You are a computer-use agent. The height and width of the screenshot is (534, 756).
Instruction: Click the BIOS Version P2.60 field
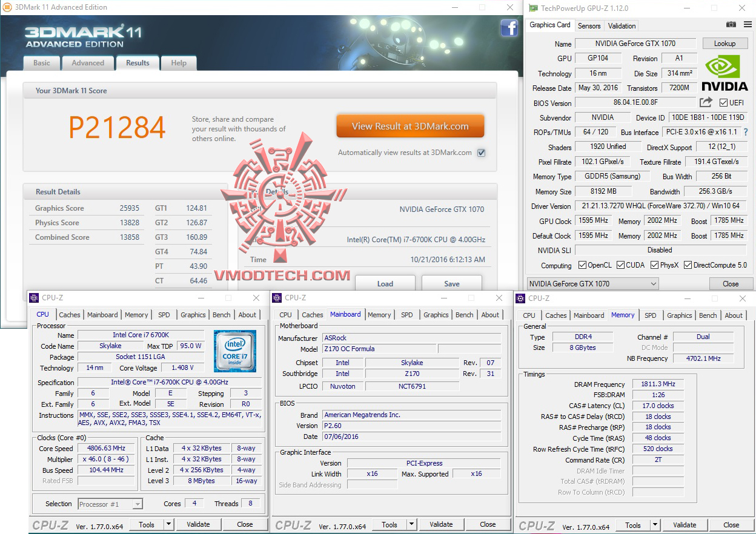tap(412, 426)
